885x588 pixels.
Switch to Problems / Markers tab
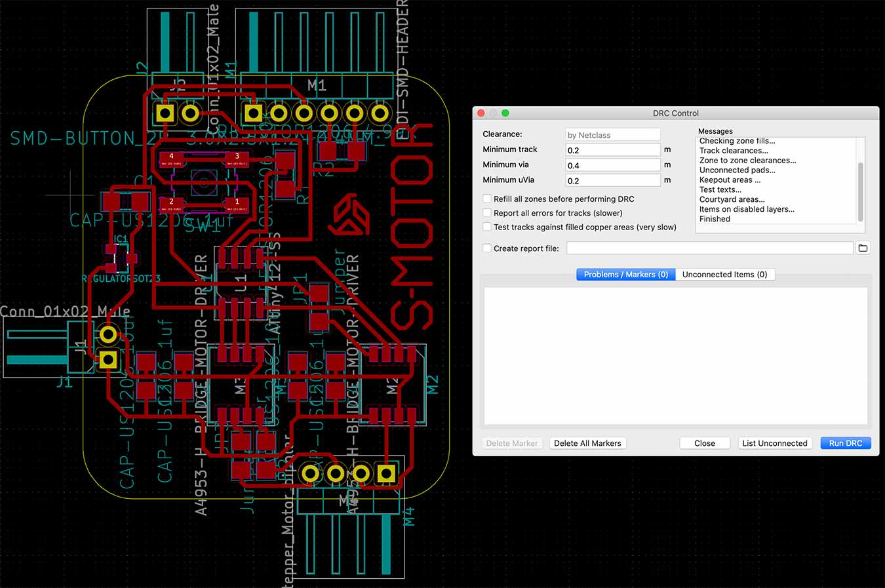(625, 274)
